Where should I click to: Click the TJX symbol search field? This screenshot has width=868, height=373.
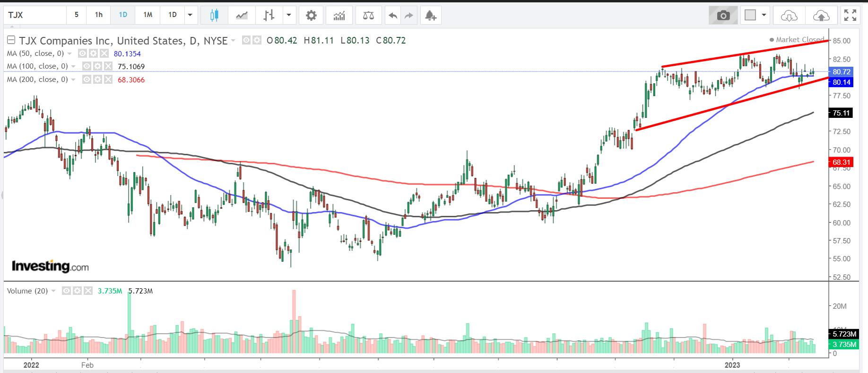35,15
